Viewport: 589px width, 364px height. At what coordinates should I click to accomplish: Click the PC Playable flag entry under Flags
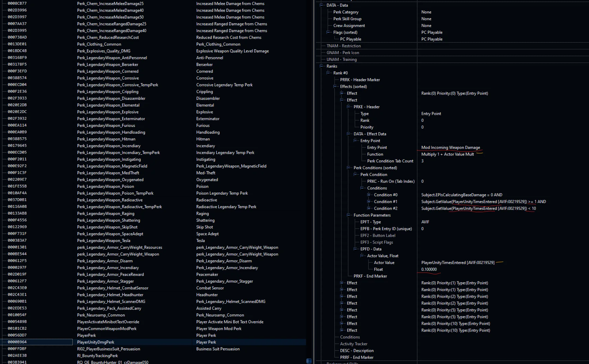pos(350,39)
